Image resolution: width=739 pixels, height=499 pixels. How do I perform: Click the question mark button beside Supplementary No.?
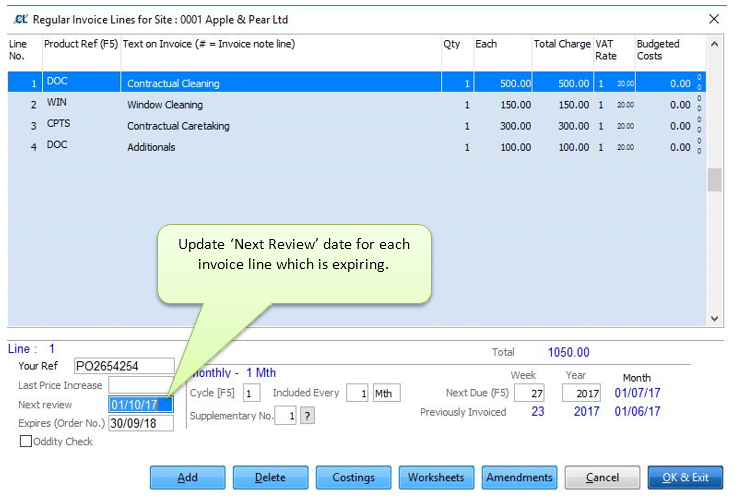pos(307,415)
